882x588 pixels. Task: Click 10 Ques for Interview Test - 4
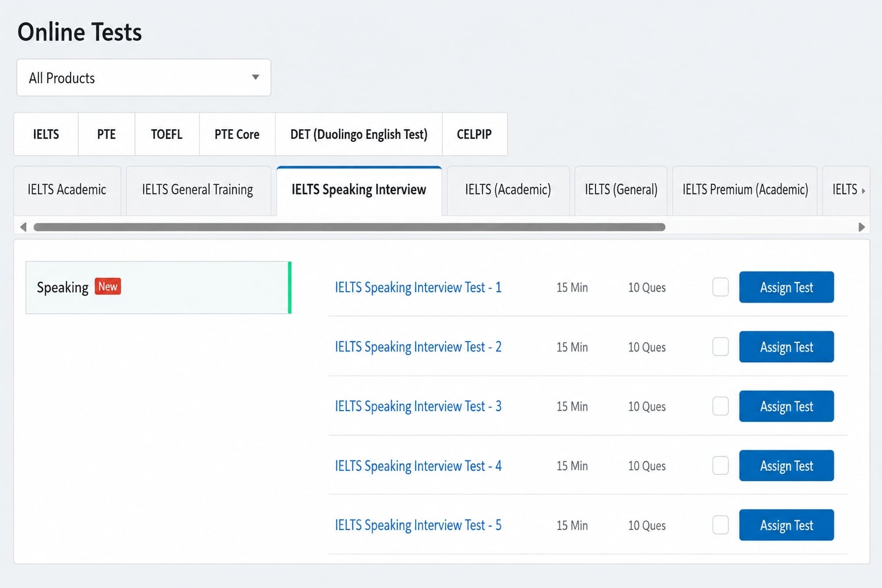(x=647, y=466)
